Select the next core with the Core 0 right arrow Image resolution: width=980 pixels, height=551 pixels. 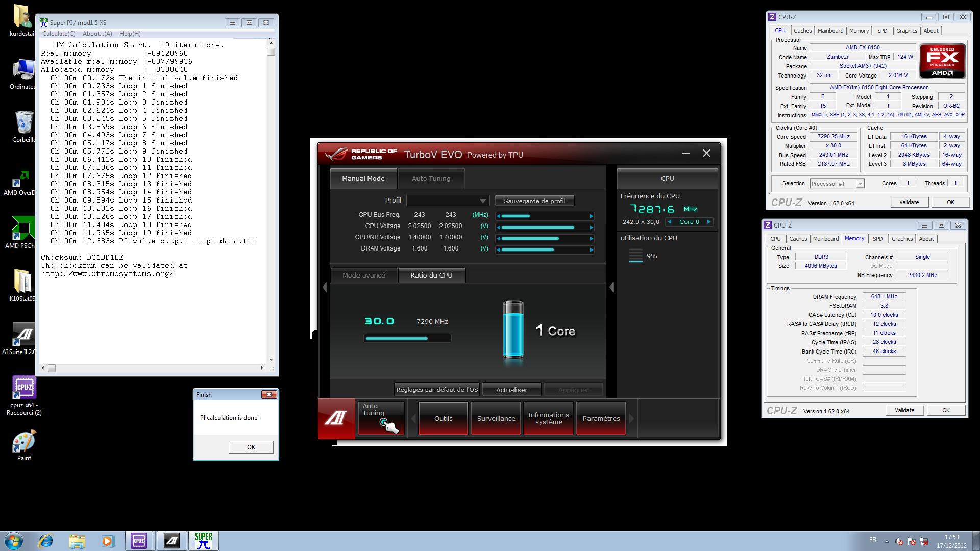708,222
